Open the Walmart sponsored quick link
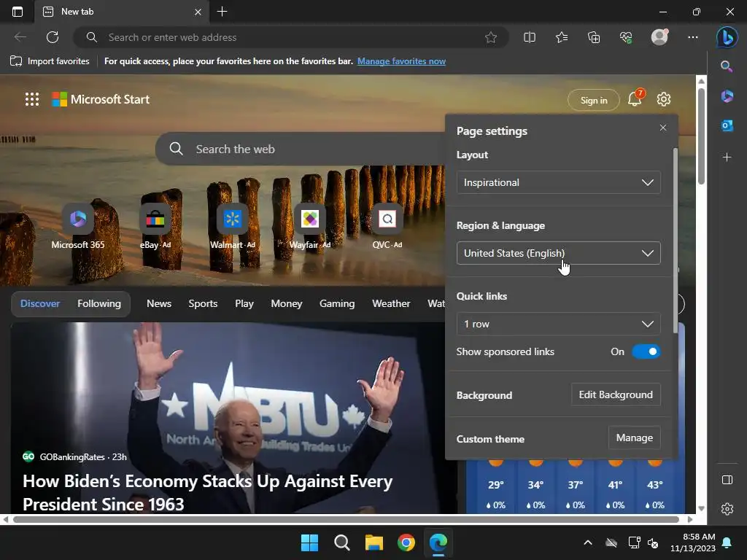The width and height of the screenshot is (747, 560). (x=233, y=227)
